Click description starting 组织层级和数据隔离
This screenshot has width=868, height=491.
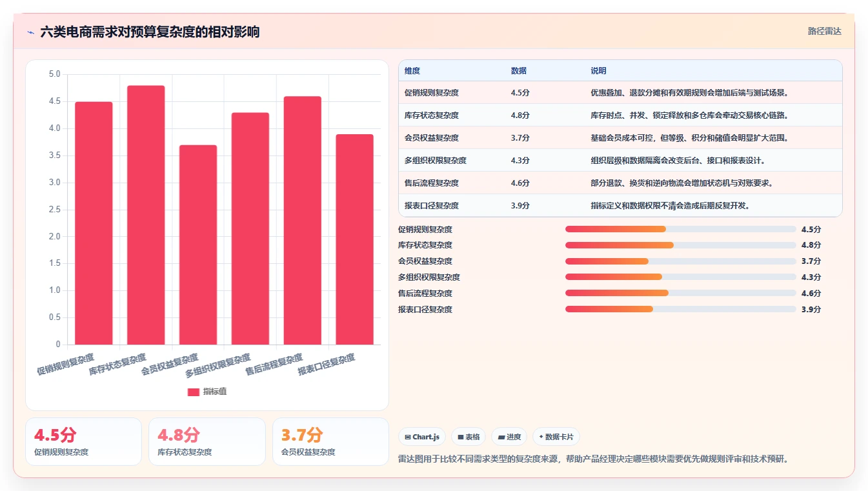pyautogui.click(x=678, y=161)
